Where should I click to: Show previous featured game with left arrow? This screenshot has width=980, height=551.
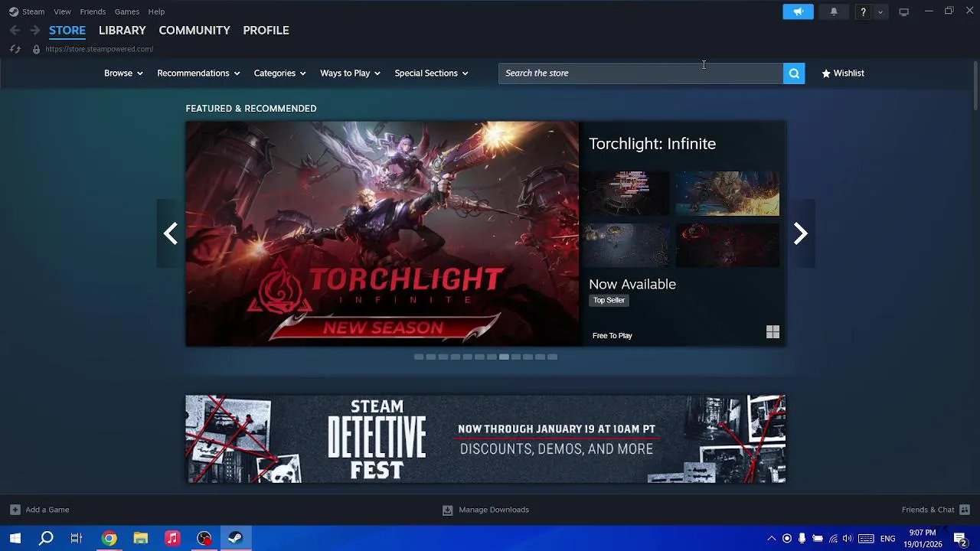[171, 233]
